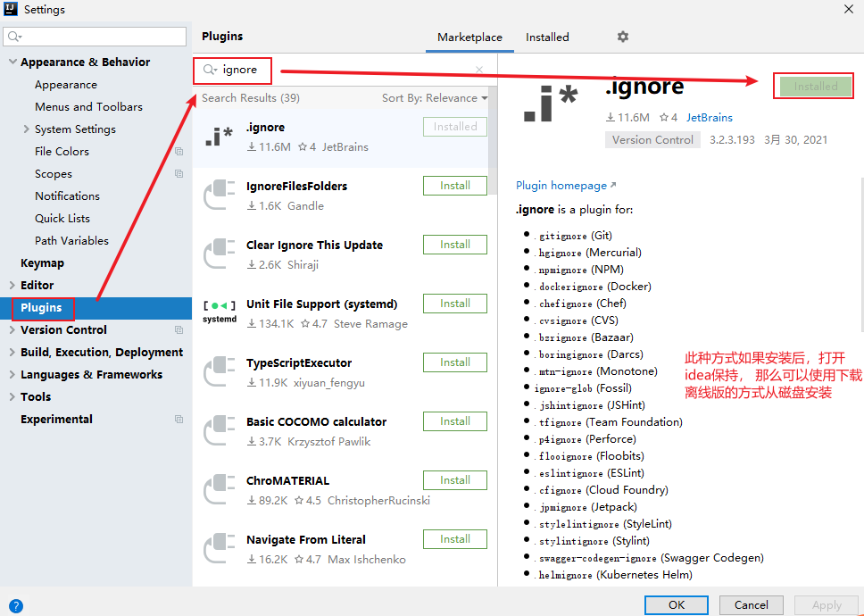Select Keymap in settings tree
The height and width of the screenshot is (616, 864).
tap(43, 262)
